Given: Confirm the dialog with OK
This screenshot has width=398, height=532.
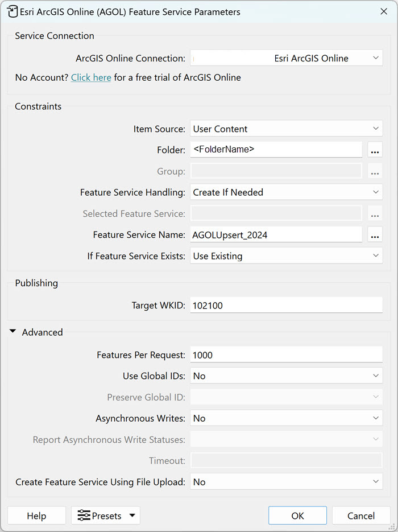Looking at the screenshot, I should click(297, 515).
